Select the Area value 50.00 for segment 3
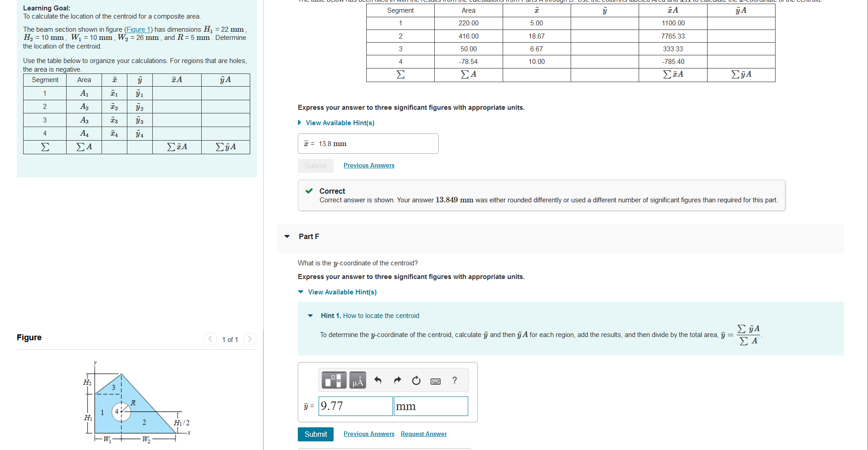This screenshot has width=868, height=450. tap(469, 49)
